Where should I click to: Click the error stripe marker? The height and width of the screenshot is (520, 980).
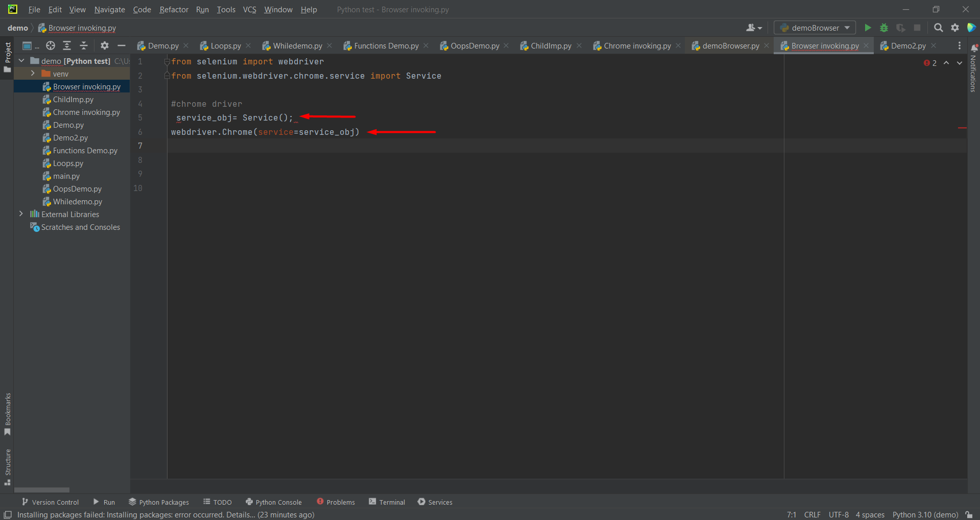[962, 128]
